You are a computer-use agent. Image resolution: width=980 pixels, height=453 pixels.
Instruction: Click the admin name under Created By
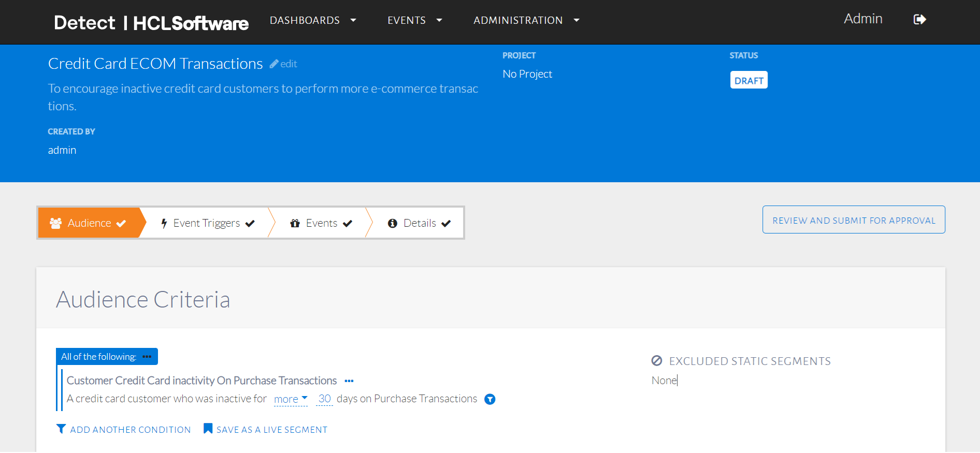point(62,150)
